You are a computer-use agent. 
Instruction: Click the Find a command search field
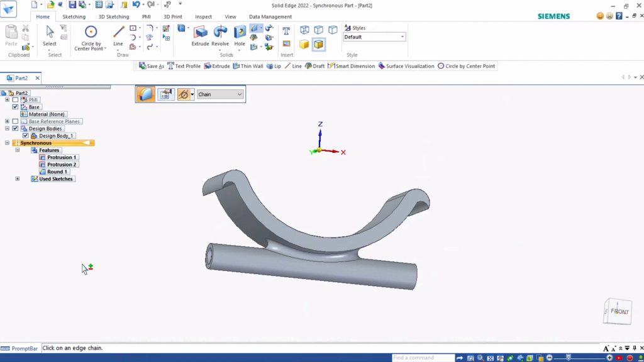click(423, 358)
